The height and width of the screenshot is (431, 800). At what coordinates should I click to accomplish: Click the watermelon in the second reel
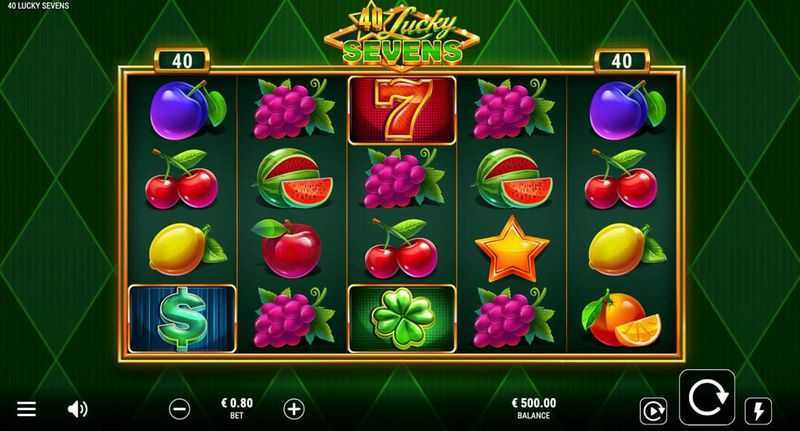294,178
